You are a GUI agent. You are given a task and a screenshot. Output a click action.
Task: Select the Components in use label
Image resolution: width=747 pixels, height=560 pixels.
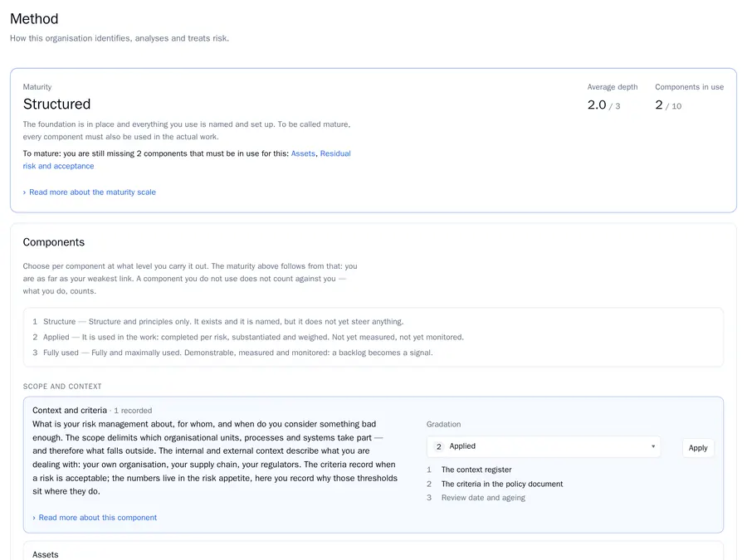pos(690,86)
